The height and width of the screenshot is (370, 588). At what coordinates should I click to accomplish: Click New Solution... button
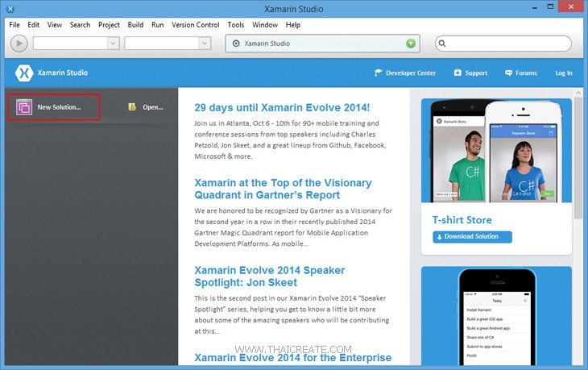tap(54, 107)
